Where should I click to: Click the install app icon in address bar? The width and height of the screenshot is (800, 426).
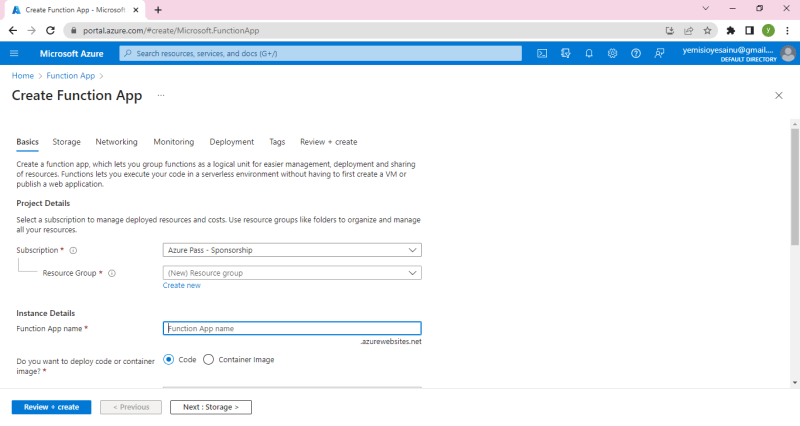(670, 31)
